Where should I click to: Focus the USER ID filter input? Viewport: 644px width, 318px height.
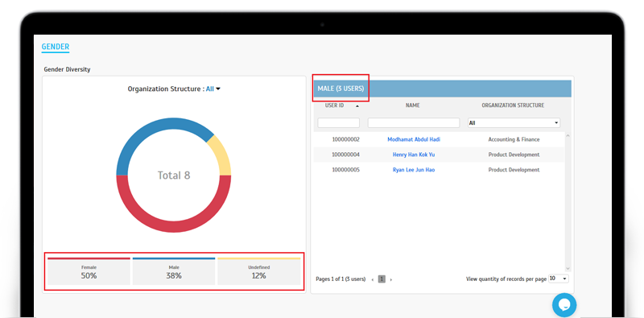[x=338, y=123]
